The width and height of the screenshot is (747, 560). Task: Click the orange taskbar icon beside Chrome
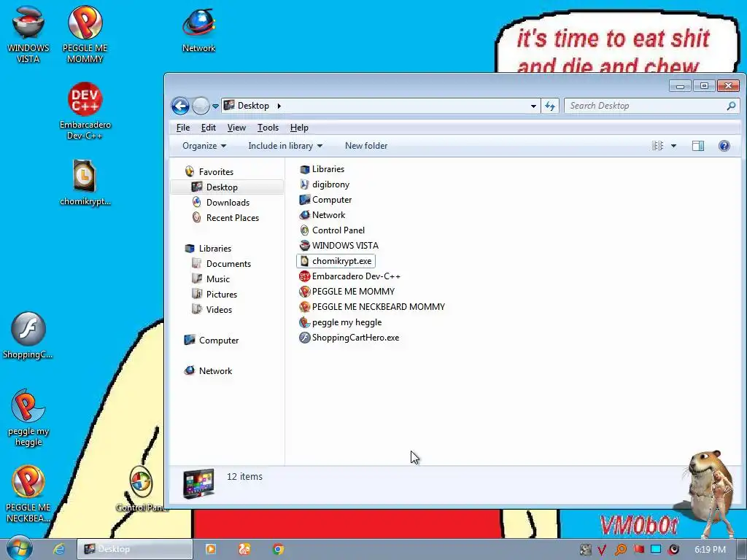pyautogui.click(x=244, y=549)
